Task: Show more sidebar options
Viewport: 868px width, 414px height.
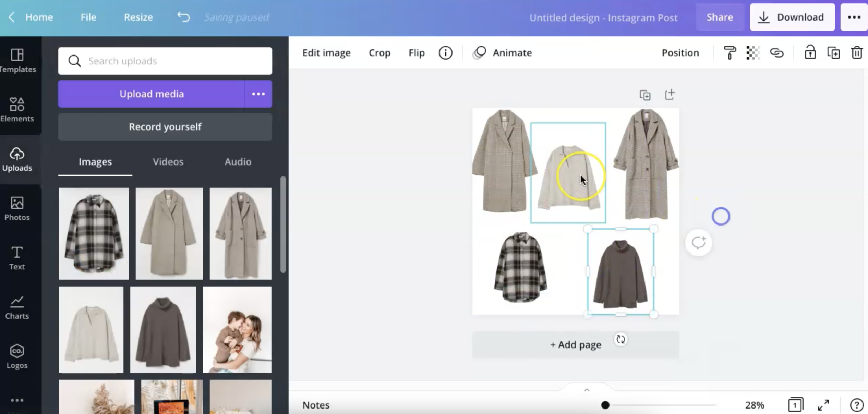Action: (17, 400)
